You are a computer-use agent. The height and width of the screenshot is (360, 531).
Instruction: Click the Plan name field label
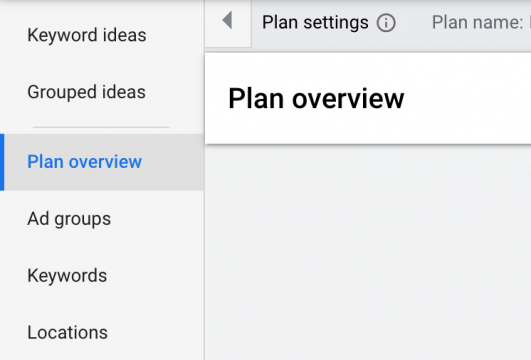click(477, 23)
